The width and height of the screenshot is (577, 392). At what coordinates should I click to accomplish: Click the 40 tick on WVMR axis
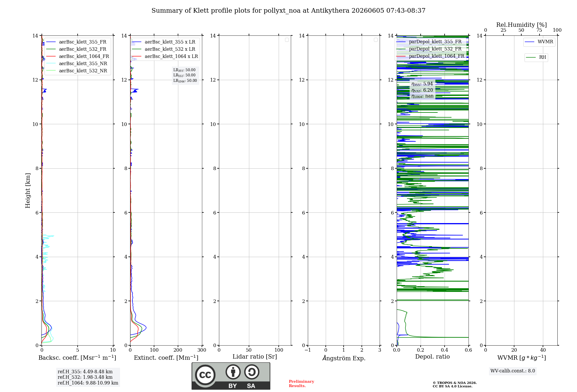543,350
